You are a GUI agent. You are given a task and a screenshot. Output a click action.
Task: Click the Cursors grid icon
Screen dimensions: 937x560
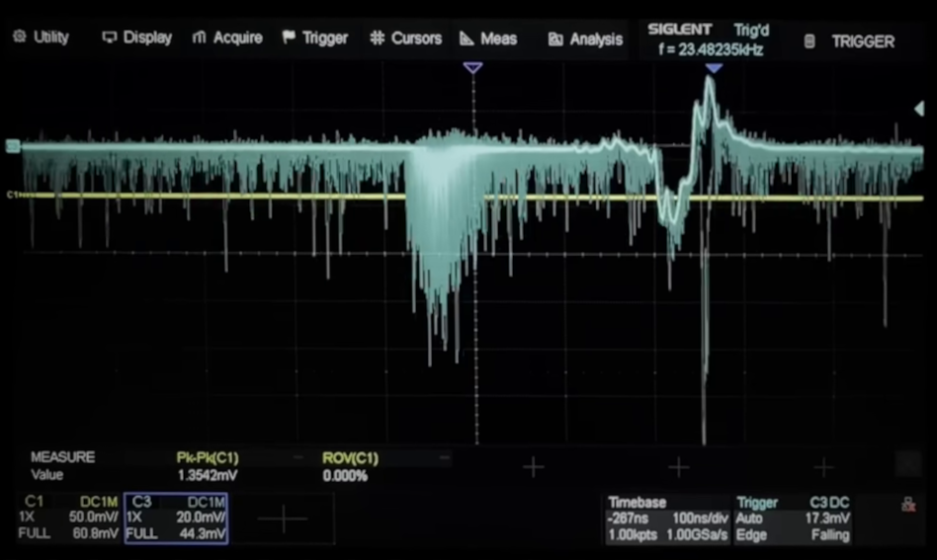click(377, 39)
